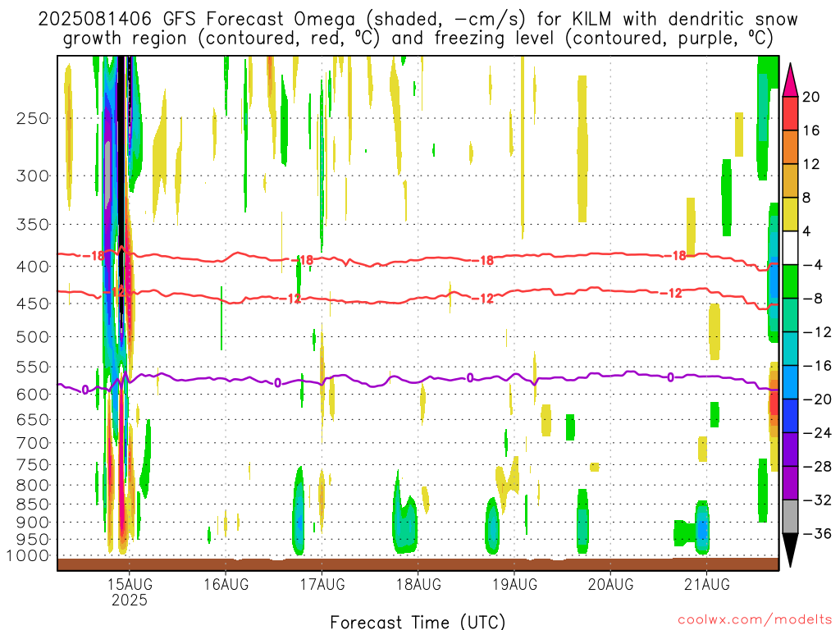Click the white colorbar segment between -4 and 4
This screenshot has width=840, height=630.
[x=790, y=248]
